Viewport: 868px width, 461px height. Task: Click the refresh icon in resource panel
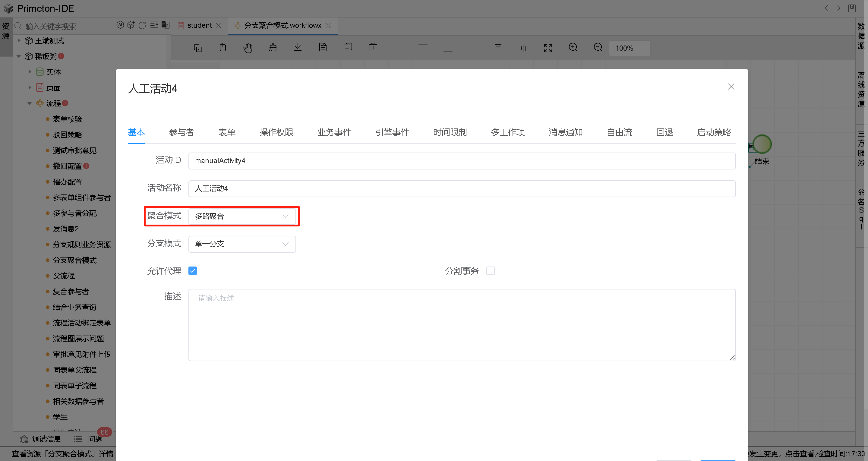click(x=142, y=25)
